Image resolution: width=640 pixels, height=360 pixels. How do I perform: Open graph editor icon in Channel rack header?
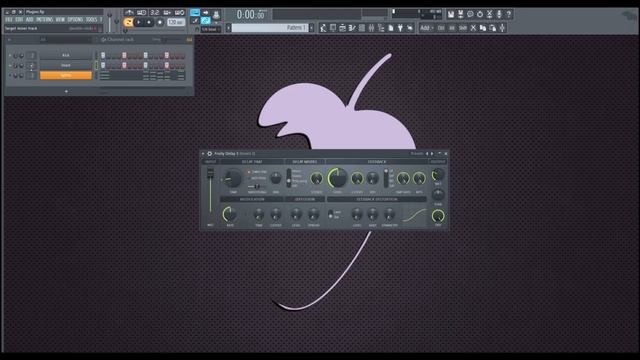click(189, 40)
